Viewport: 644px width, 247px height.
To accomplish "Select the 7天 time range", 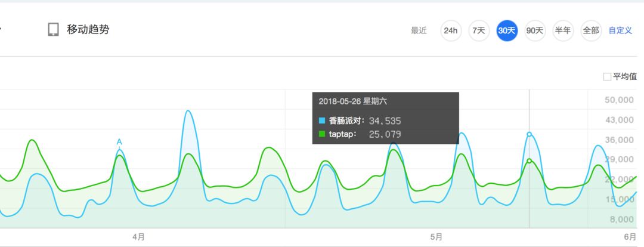I will tap(479, 31).
